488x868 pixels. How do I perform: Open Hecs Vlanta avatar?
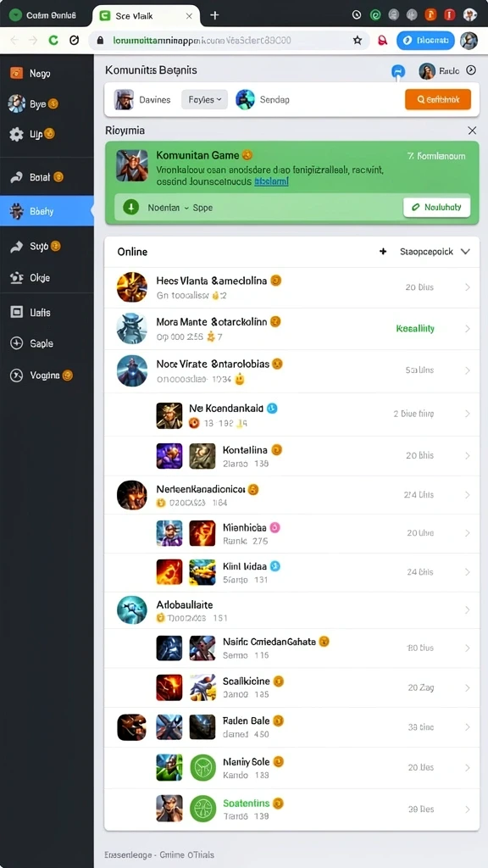tap(132, 287)
